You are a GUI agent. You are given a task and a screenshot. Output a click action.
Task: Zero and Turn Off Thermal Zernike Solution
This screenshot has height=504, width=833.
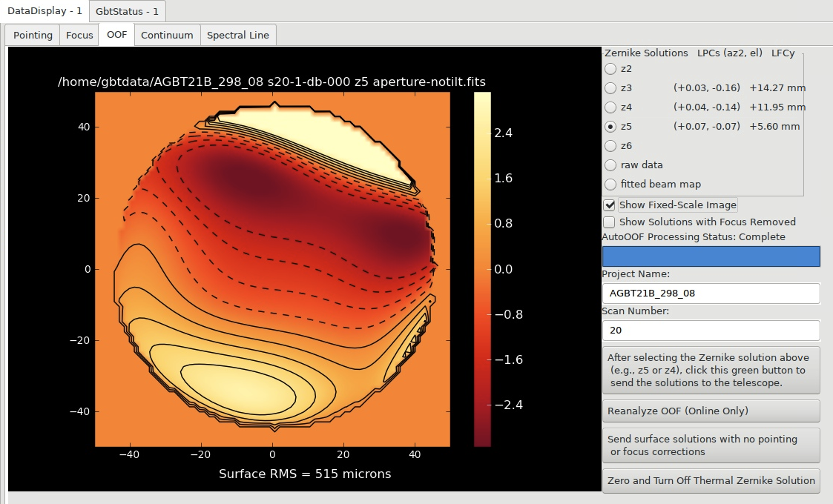pos(711,480)
